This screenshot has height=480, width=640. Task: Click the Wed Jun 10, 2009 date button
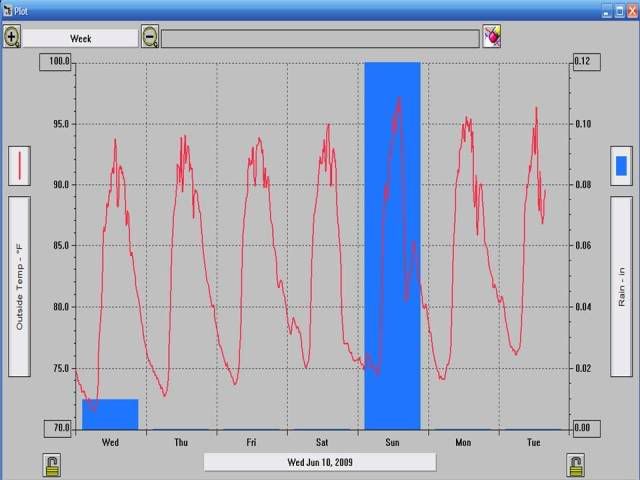tap(320, 462)
